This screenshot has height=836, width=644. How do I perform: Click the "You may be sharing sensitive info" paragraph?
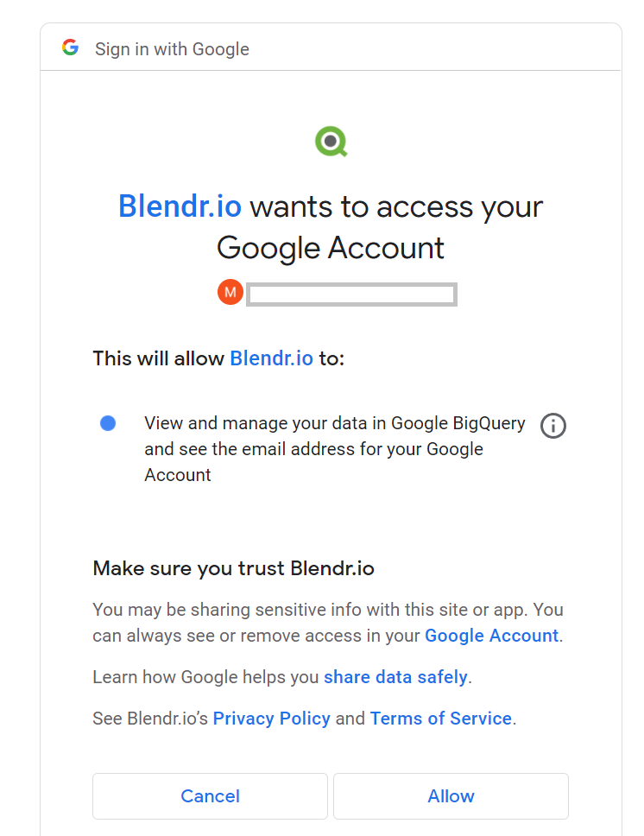click(x=327, y=610)
